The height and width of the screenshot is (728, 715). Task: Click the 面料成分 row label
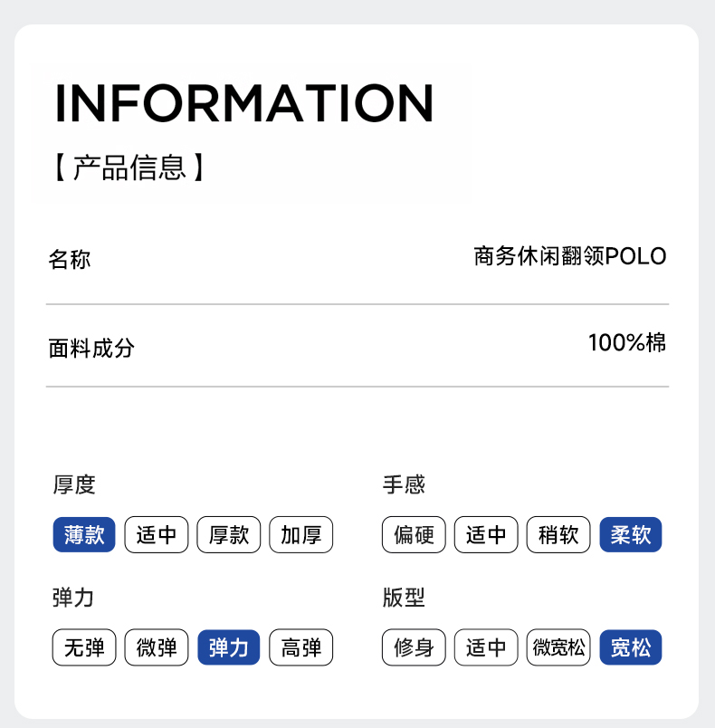click(91, 348)
